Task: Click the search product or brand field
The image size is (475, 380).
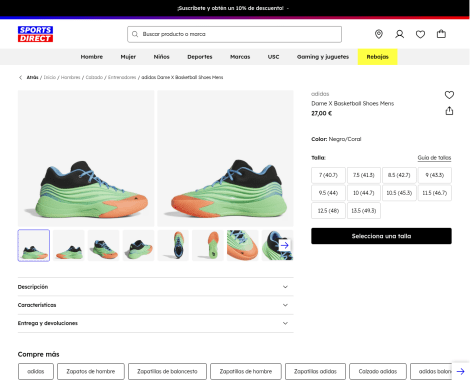Action: [x=234, y=34]
